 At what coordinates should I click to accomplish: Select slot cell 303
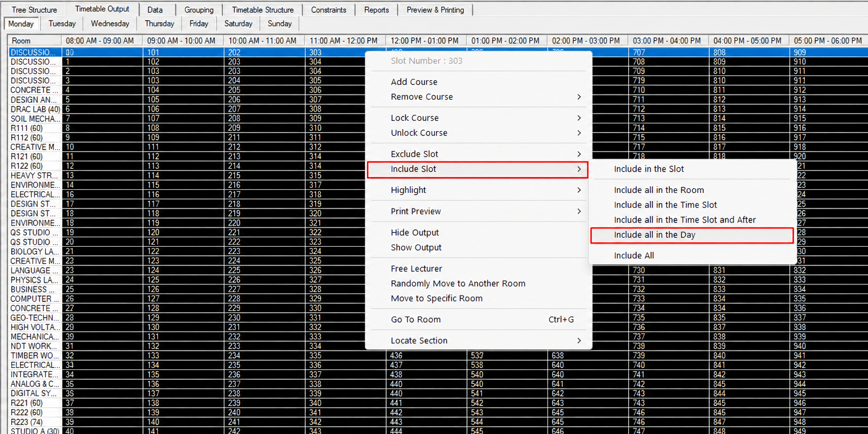tap(336, 52)
